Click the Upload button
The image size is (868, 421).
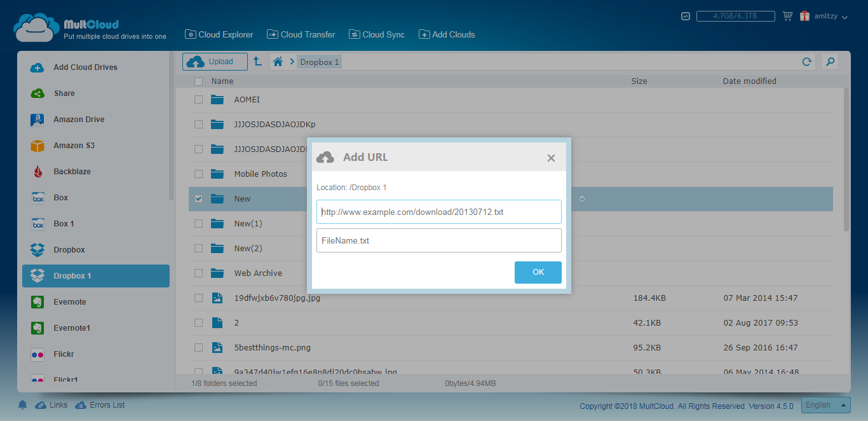coord(215,62)
